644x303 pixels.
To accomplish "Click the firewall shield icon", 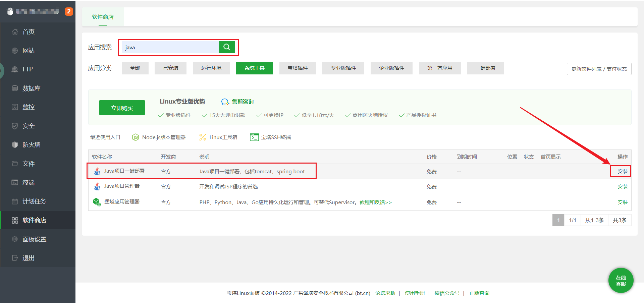I will click(15, 145).
